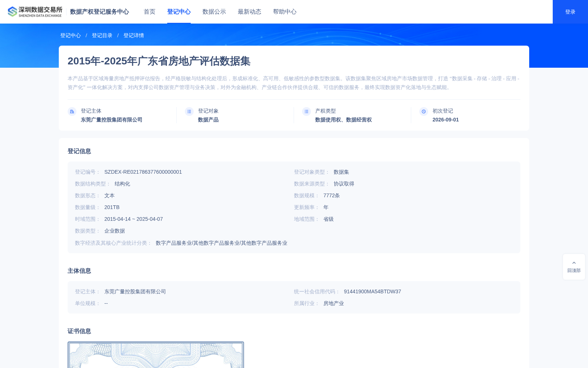This screenshot has width=588, height=368.
Task: Click the 省级 region scope value
Action: pyautogui.click(x=329, y=219)
